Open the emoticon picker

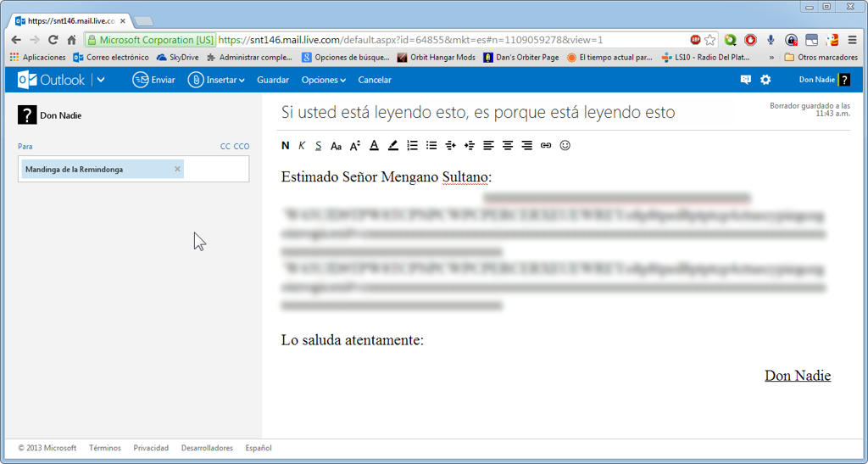(565, 146)
